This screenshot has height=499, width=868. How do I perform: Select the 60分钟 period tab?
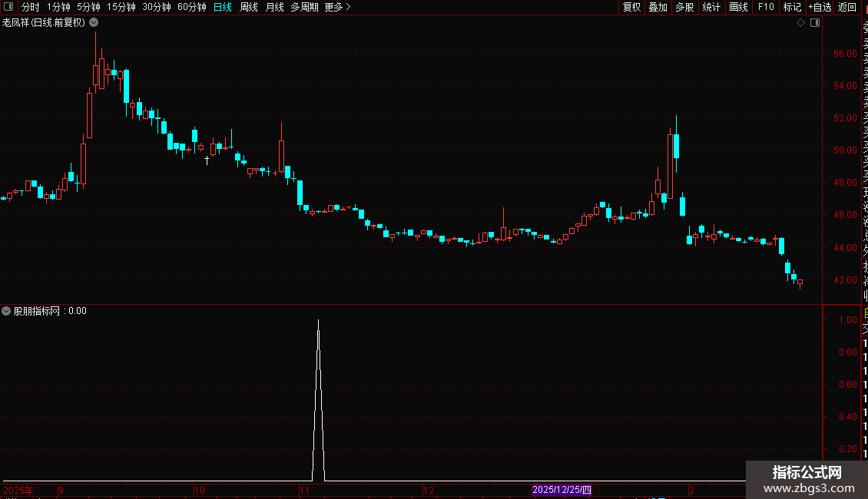click(x=192, y=7)
